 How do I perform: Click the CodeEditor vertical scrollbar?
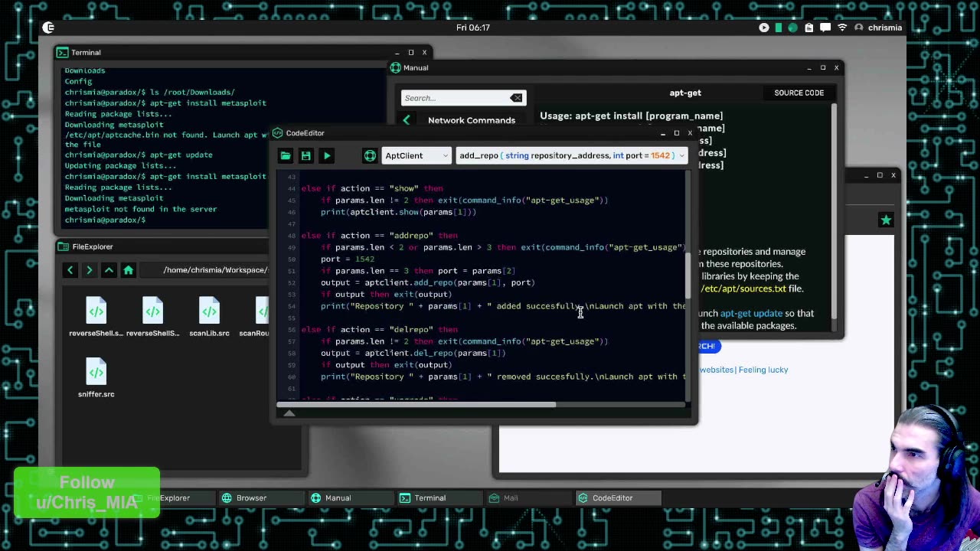coord(688,276)
